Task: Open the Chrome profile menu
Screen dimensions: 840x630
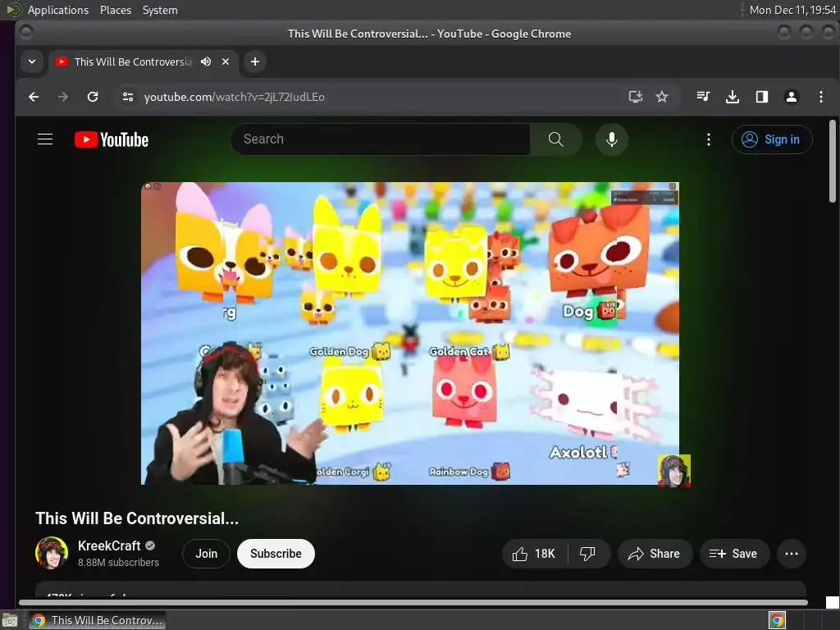Action: click(792, 97)
